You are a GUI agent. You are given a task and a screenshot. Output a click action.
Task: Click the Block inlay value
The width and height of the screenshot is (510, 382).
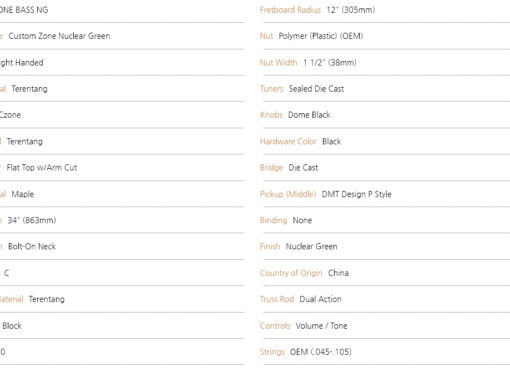coord(12,326)
